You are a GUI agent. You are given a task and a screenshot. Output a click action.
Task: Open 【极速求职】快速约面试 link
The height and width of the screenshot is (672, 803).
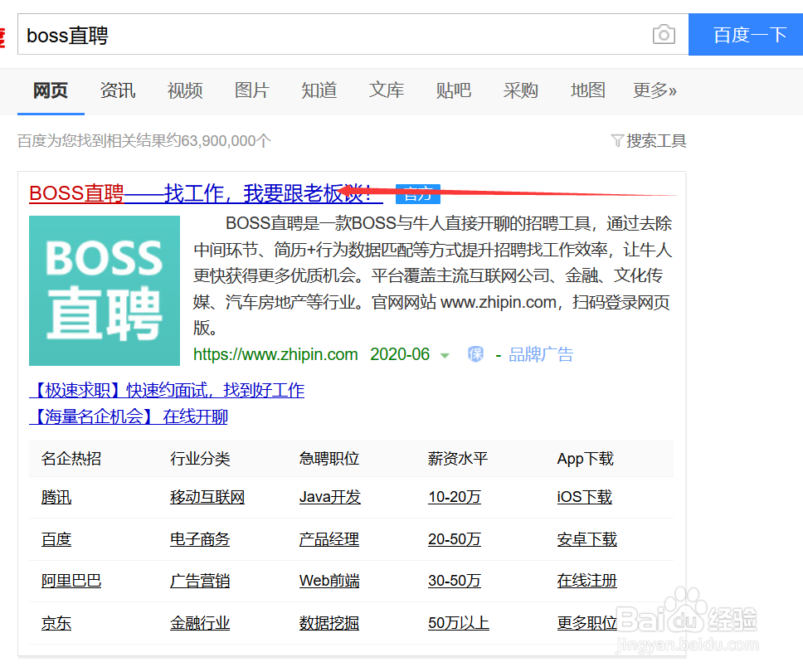pyautogui.click(x=167, y=390)
